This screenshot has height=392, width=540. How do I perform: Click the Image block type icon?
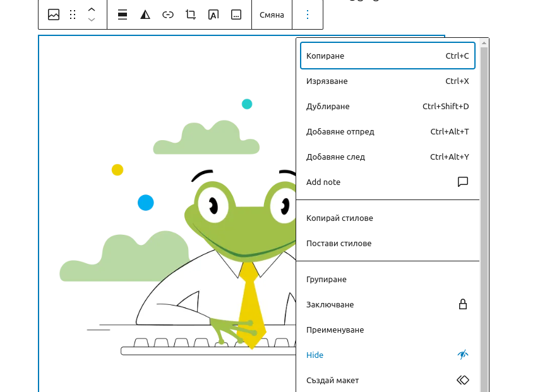click(x=54, y=15)
